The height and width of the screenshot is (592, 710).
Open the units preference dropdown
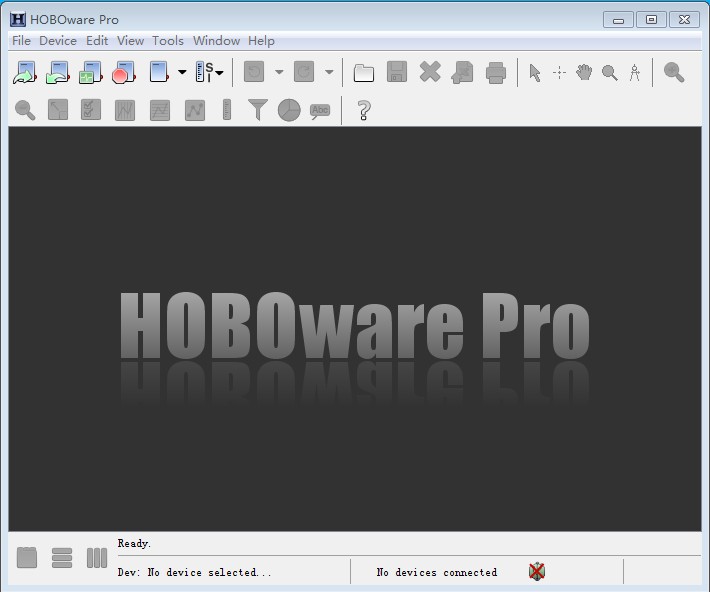(x=210, y=72)
